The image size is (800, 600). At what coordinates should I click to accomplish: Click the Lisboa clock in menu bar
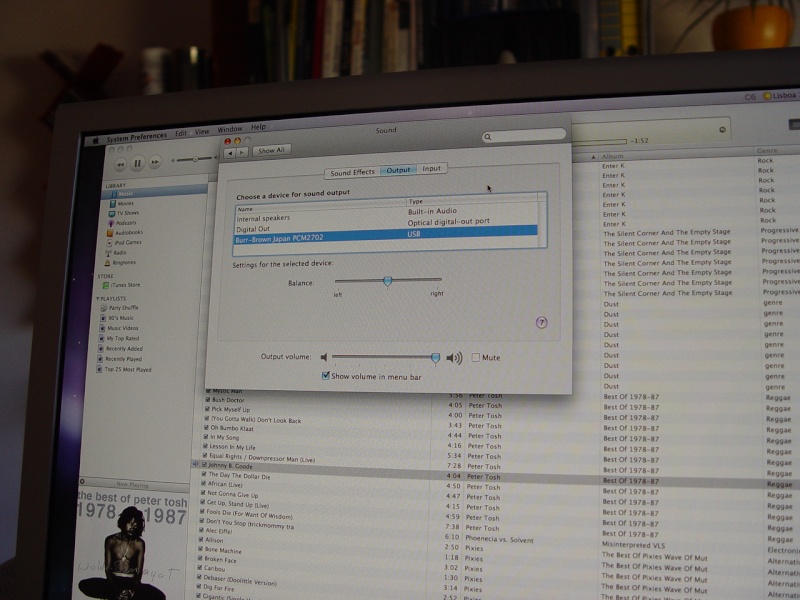click(780, 95)
